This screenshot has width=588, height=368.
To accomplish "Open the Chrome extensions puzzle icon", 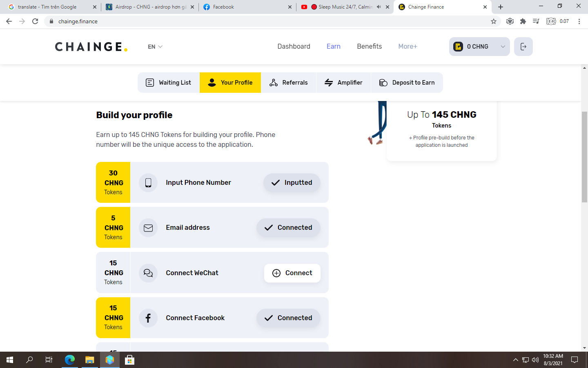I will (x=523, y=21).
